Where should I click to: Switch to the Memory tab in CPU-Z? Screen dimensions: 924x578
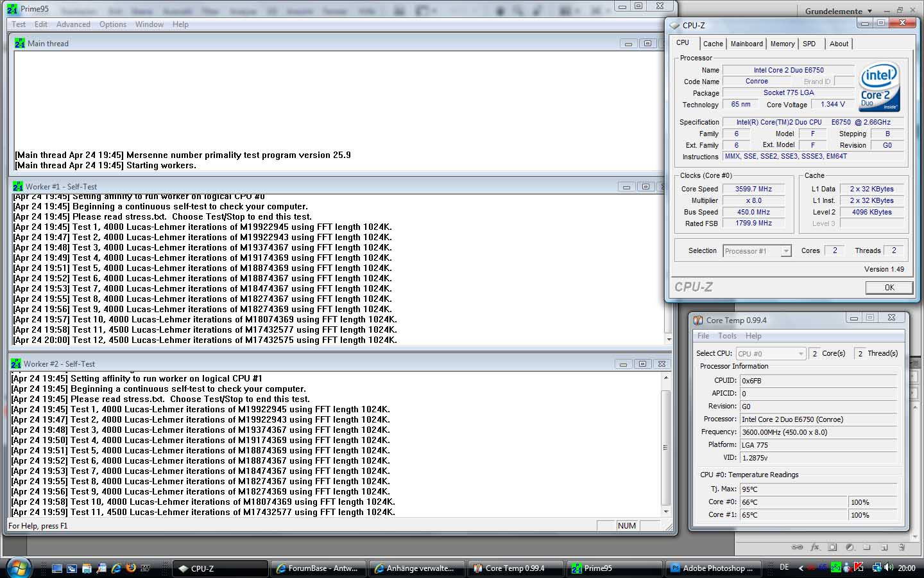[x=782, y=44]
